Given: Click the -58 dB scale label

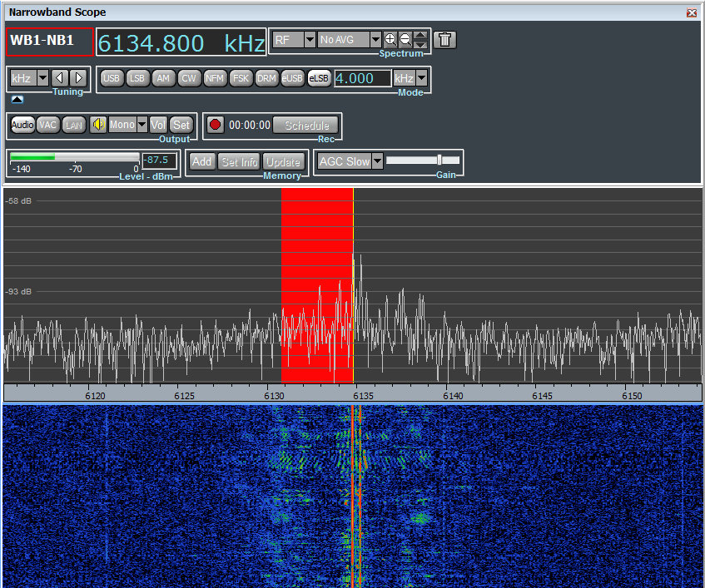Looking at the screenshot, I should (x=18, y=200).
